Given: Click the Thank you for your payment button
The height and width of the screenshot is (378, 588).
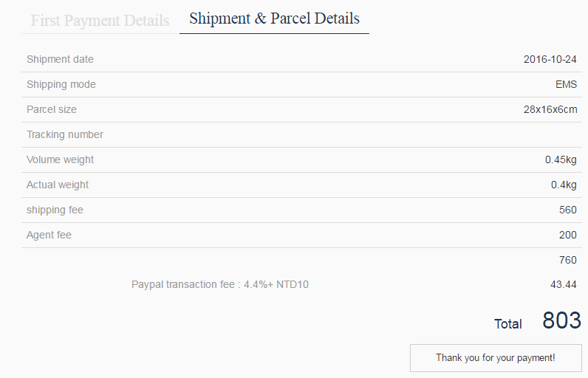Looking at the screenshot, I should [x=495, y=358].
